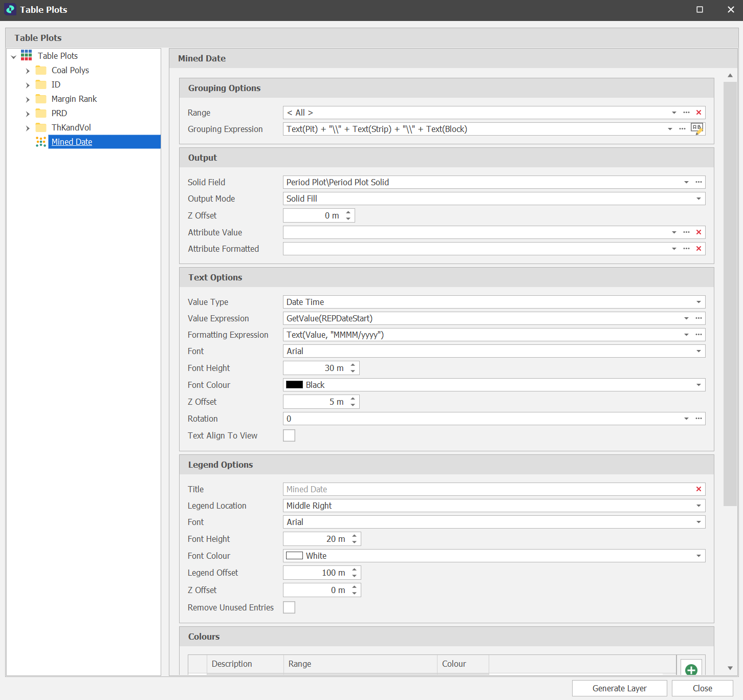Enable Text Align To View checkbox
Image resolution: width=743 pixels, height=700 pixels.
point(289,435)
